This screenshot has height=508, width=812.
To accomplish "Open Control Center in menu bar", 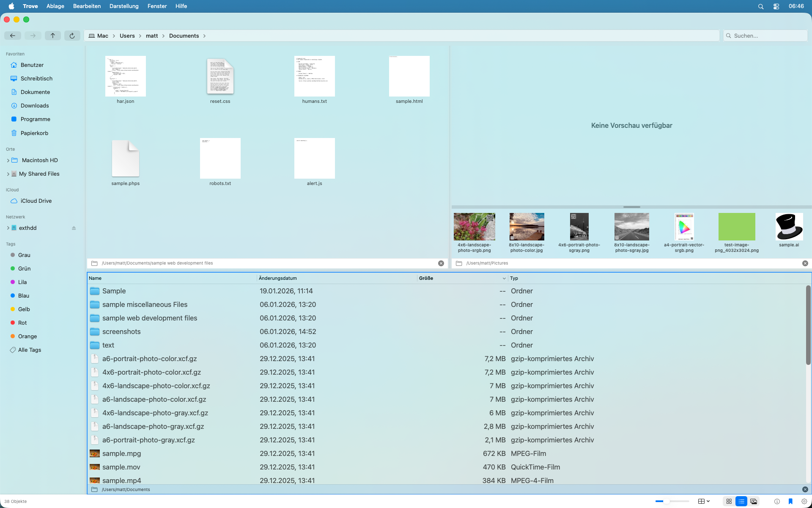I will coord(776,6).
